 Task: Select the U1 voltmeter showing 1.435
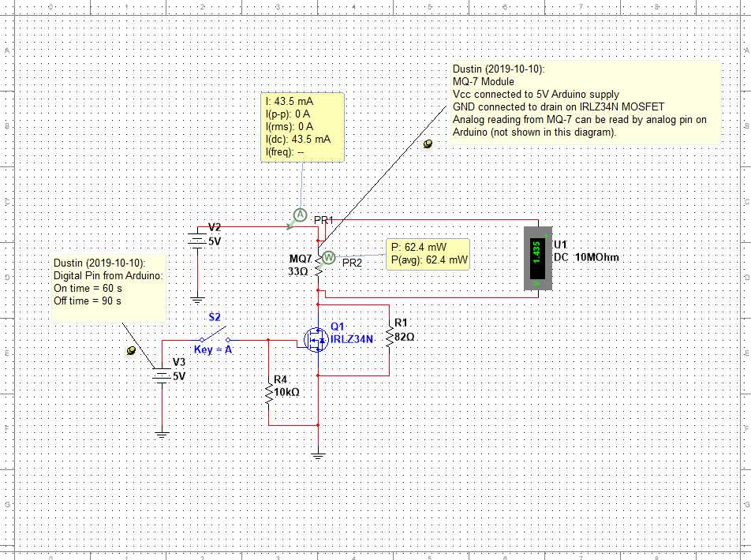tap(538, 258)
